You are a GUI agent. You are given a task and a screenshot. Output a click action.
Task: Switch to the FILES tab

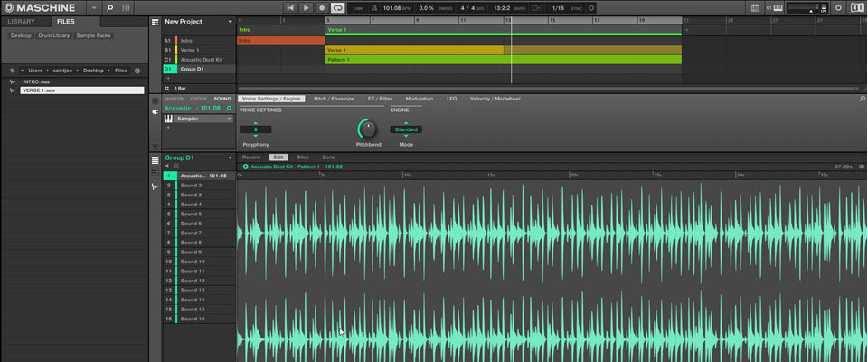tap(66, 22)
